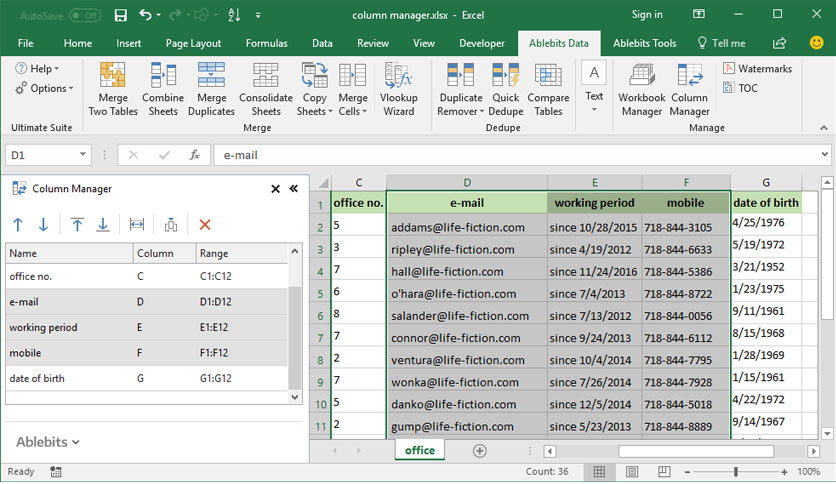Screen dimensions: 836x484
Task: Click the smiley feedback icon
Action: point(816,43)
